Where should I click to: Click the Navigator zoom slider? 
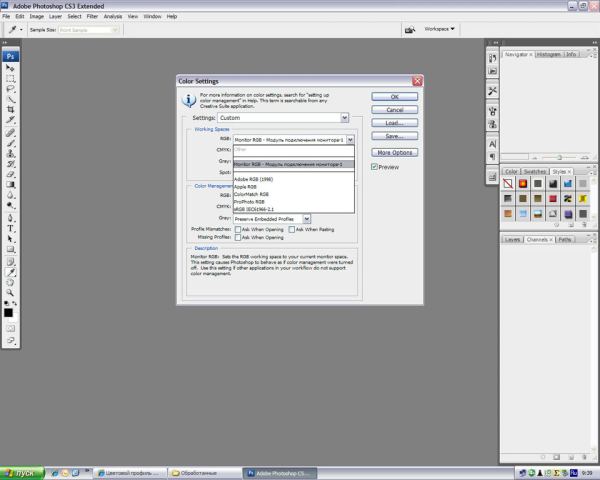click(559, 157)
